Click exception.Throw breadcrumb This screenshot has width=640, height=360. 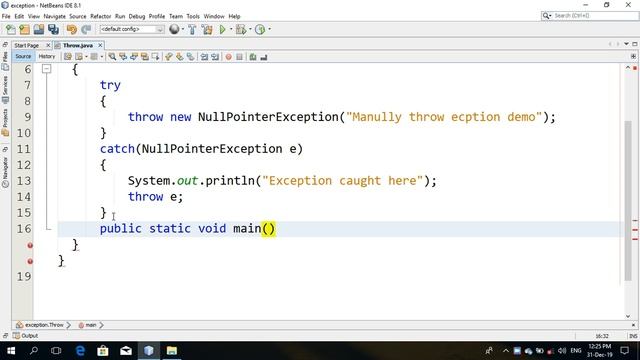40,325
